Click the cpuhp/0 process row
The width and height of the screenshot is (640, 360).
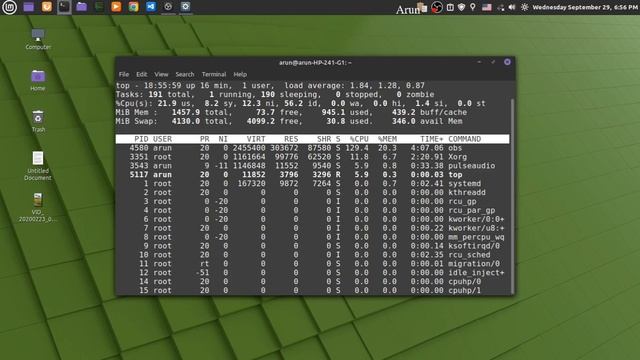pos(312,281)
